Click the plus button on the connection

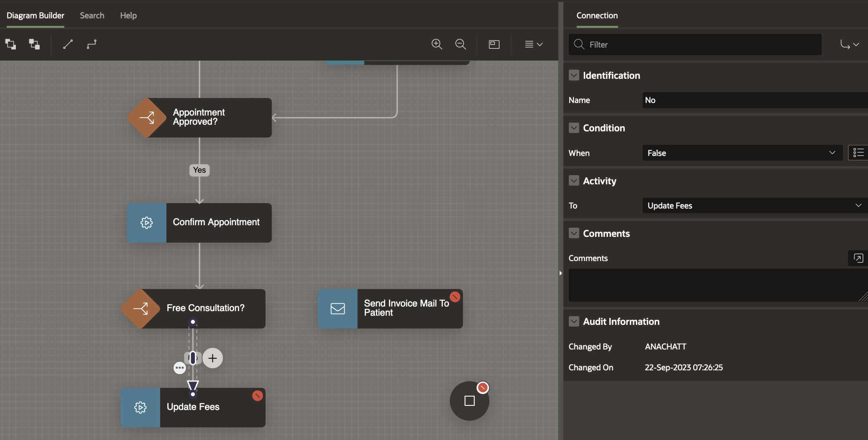pyautogui.click(x=213, y=358)
